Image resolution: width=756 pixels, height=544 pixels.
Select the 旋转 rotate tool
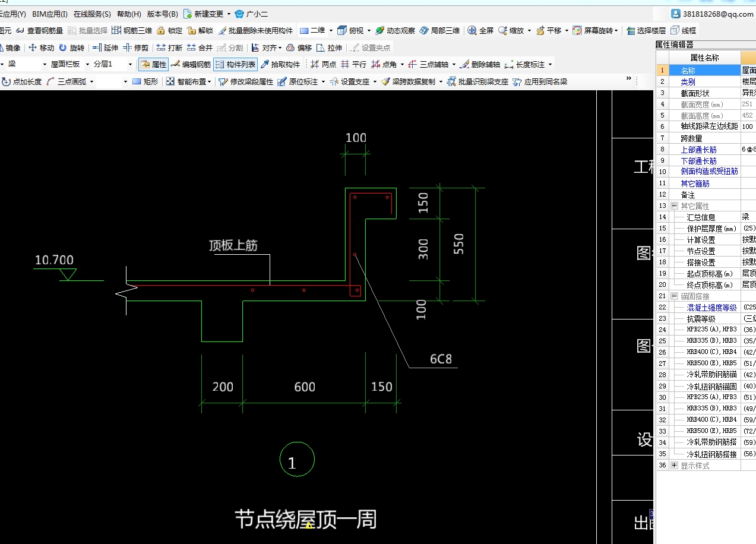(71, 48)
